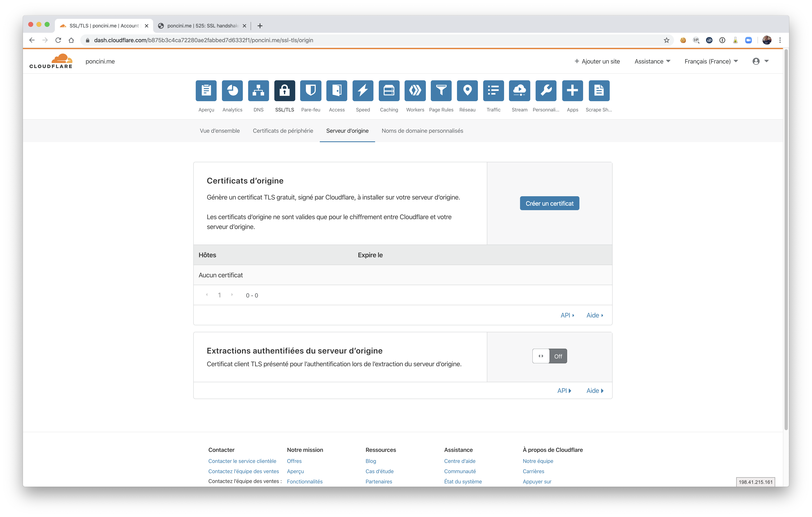Click the Cloudflare logo
Image resolution: width=812 pixels, height=517 pixels.
coord(51,61)
